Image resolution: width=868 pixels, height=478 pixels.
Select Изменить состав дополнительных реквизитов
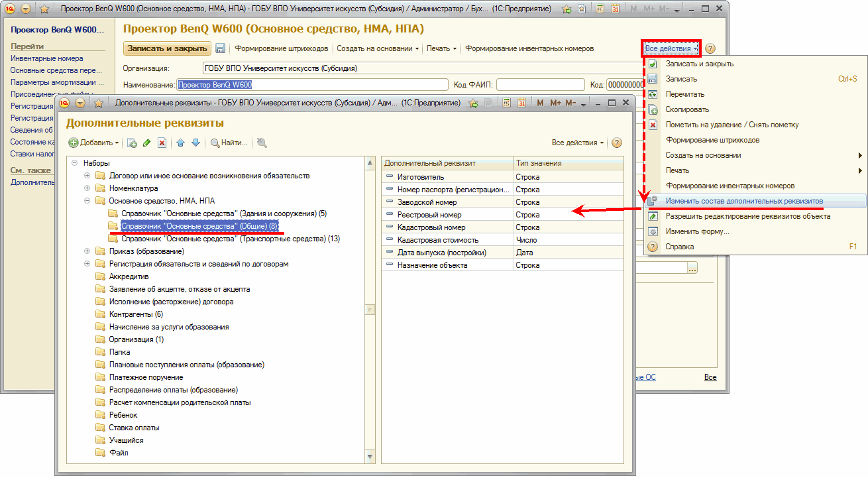755,201
